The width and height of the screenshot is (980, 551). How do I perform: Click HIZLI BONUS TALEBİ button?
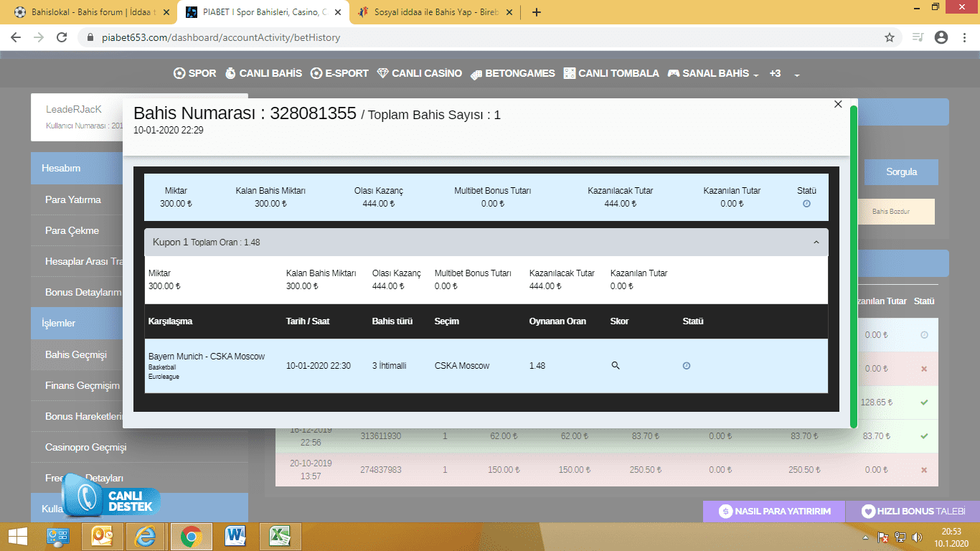[x=913, y=511]
